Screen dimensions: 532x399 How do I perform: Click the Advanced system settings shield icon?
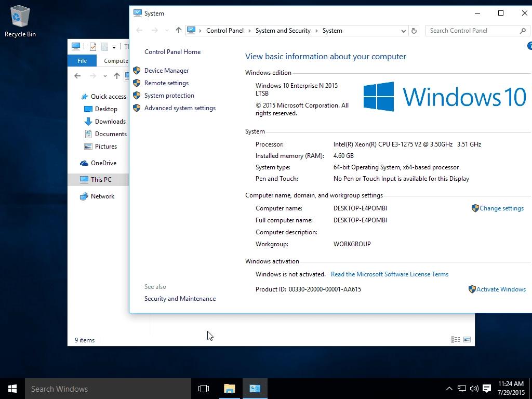(137, 108)
